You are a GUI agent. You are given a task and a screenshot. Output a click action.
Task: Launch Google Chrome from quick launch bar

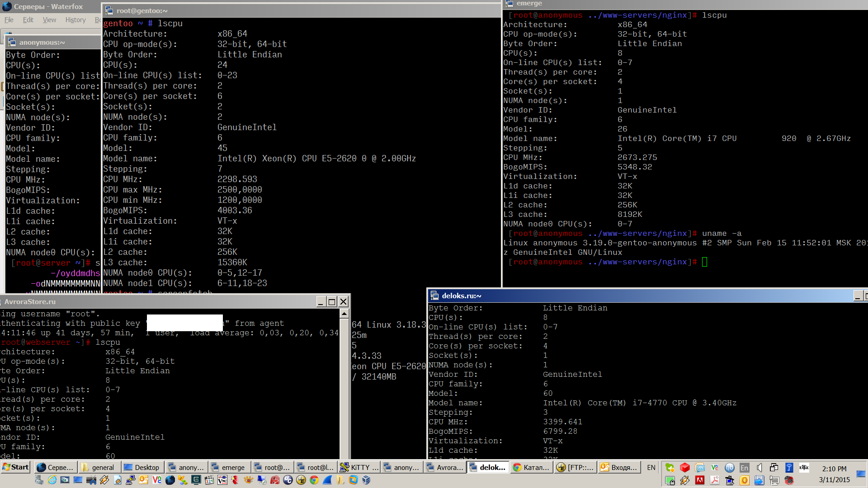tap(314, 480)
